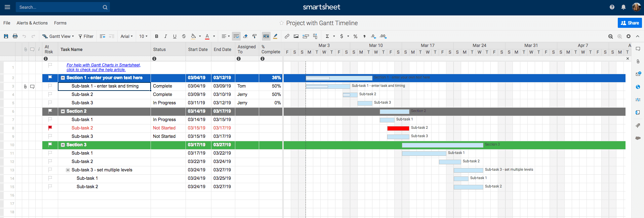Open the fill color dropdown arrow
644x218 pixels.
[x=200, y=36]
